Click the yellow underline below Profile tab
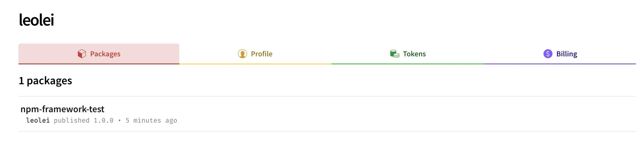Image resolution: width=644 pixels, height=142 pixels. (255, 64)
